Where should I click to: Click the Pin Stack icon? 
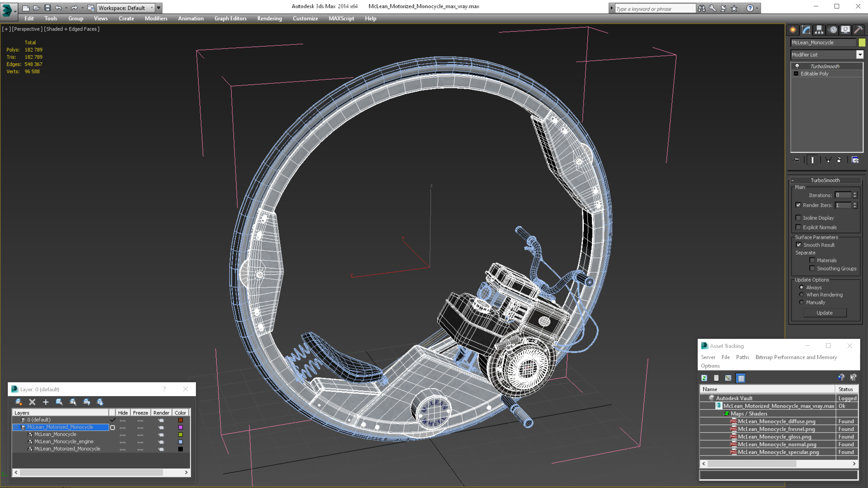(x=796, y=160)
